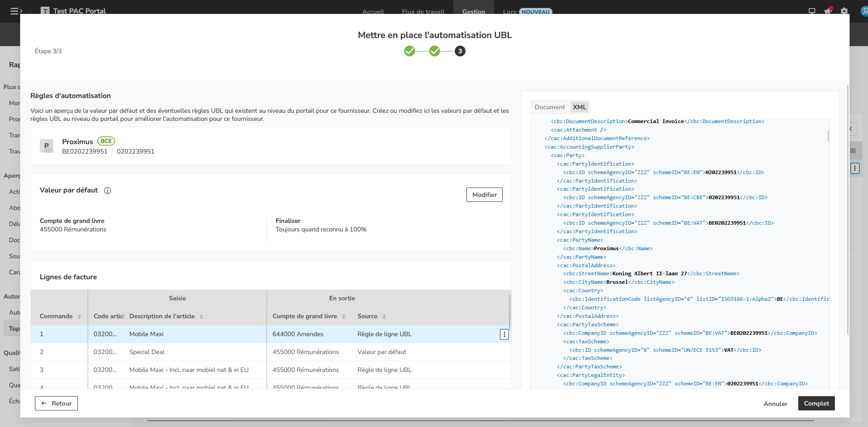Click the invoice lines table scrollbar
The image size is (868, 427).
click(x=509, y=313)
